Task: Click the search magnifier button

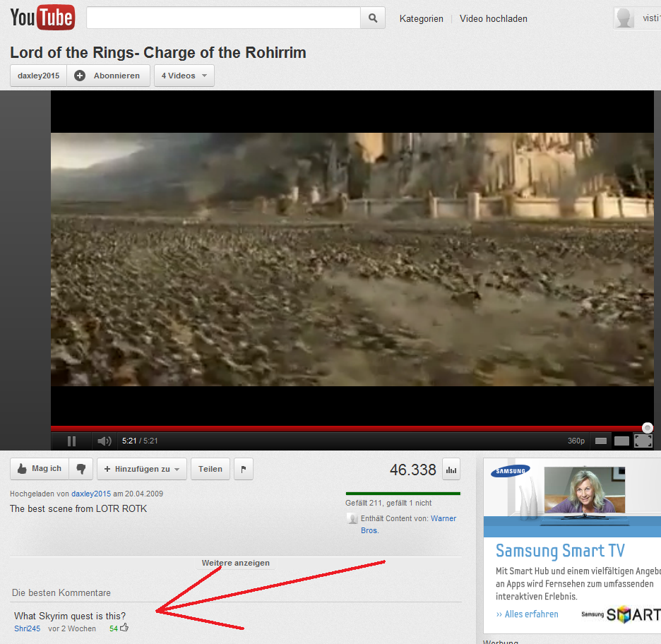Action: 373,18
